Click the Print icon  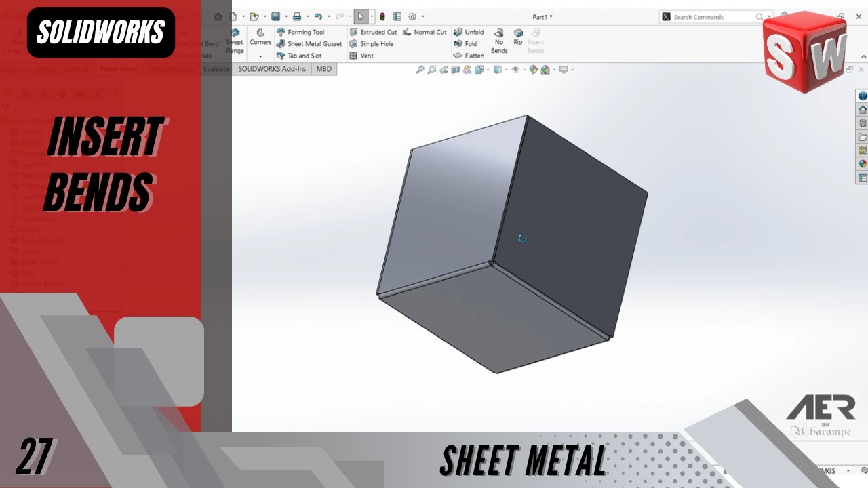(x=296, y=16)
